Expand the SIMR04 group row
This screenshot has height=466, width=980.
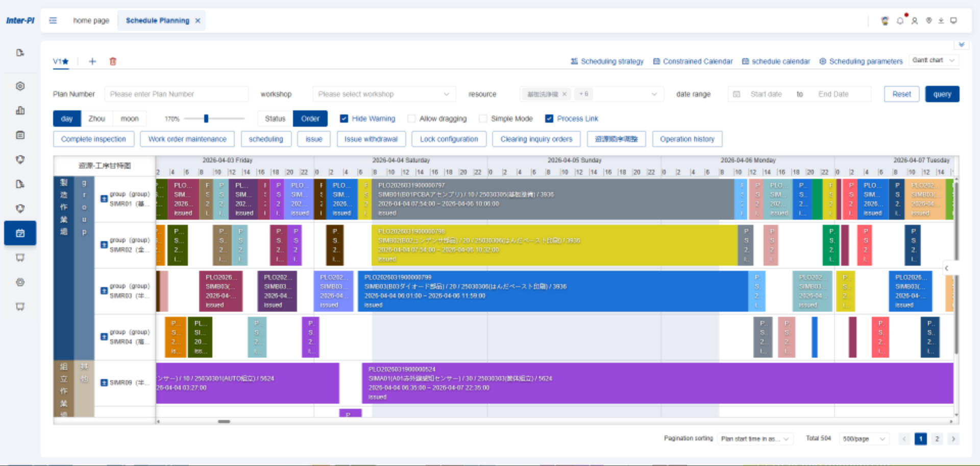pos(104,337)
